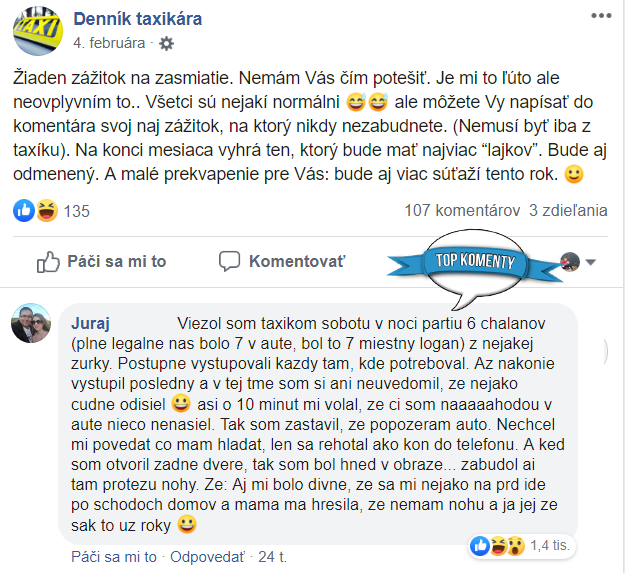
Task: Show the 107 komentárov comments
Action: coord(462,210)
